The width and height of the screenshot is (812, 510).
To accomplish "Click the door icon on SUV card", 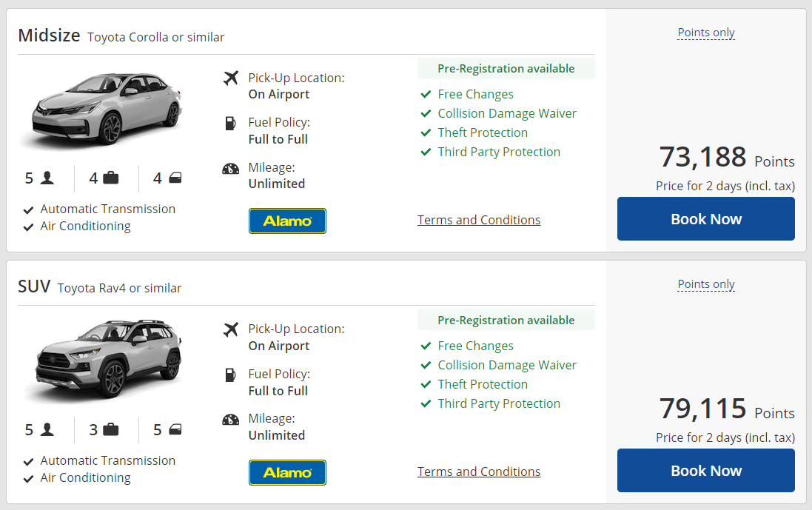I will [x=175, y=429].
